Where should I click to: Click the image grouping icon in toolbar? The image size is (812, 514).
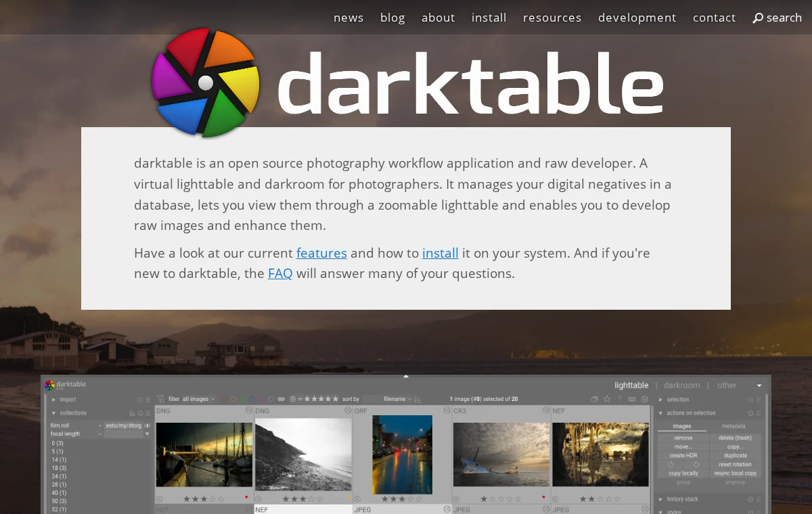(x=594, y=399)
